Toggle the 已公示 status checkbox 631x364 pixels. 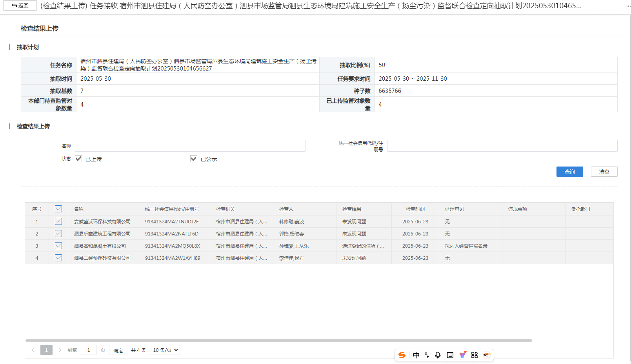pyautogui.click(x=194, y=159)
